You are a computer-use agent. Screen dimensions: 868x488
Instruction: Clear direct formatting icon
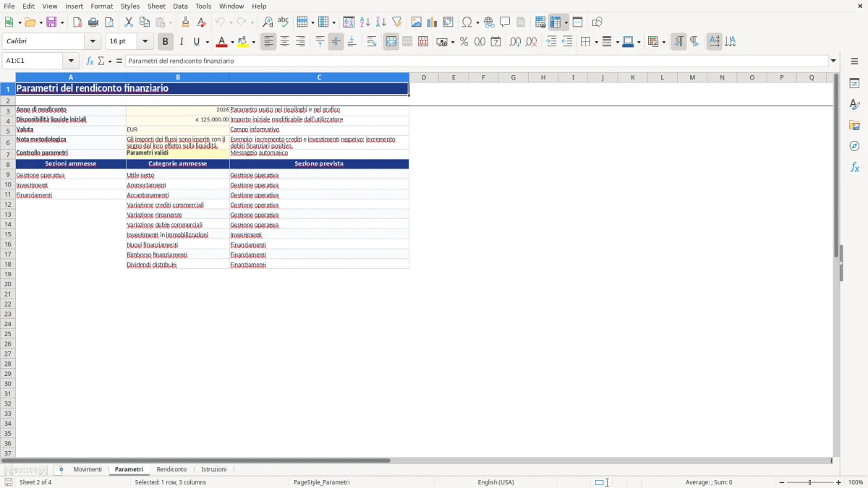tap(202, 22)
